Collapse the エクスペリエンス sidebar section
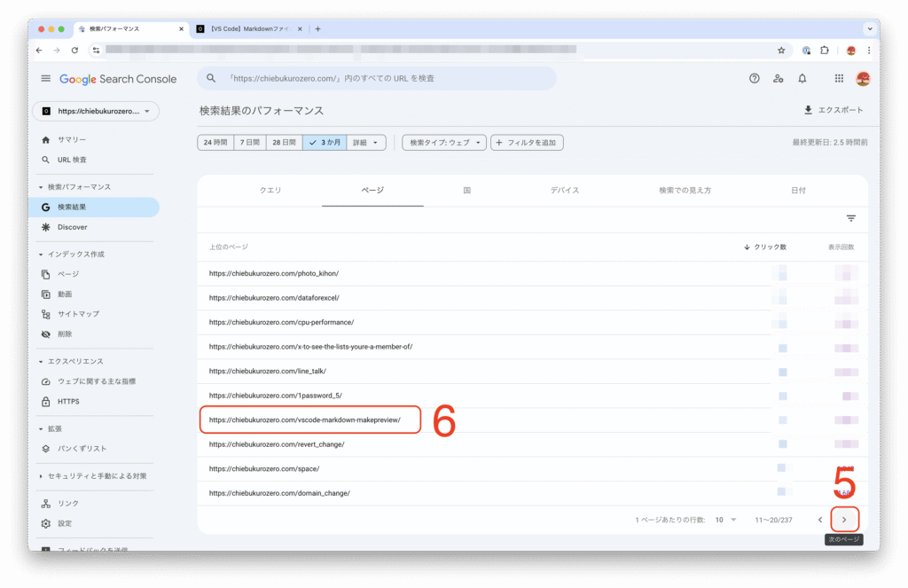This screenshot has height=588, width=908. (x=71, y=362)
